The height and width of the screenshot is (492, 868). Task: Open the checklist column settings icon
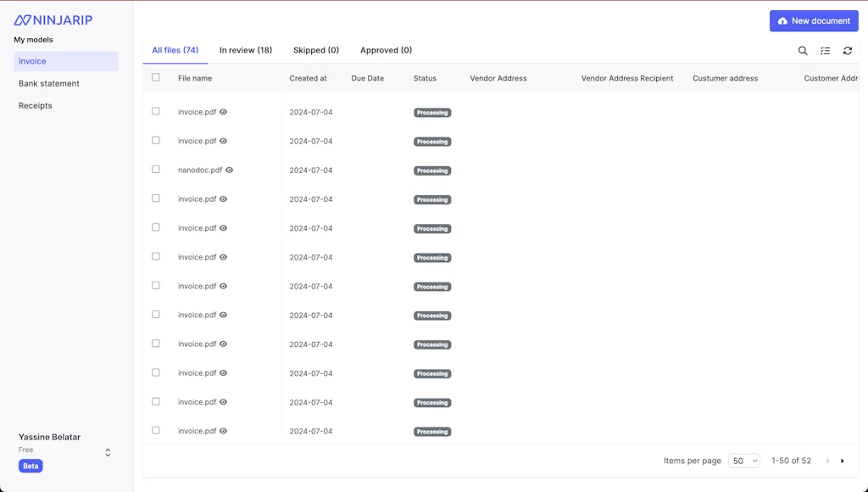pos(826,51)
